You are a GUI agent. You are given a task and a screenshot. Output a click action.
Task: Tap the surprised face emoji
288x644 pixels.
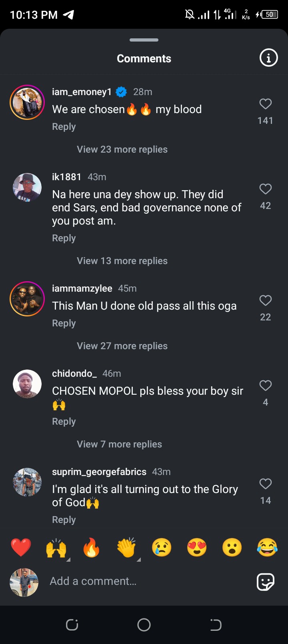tap(232, 547)
